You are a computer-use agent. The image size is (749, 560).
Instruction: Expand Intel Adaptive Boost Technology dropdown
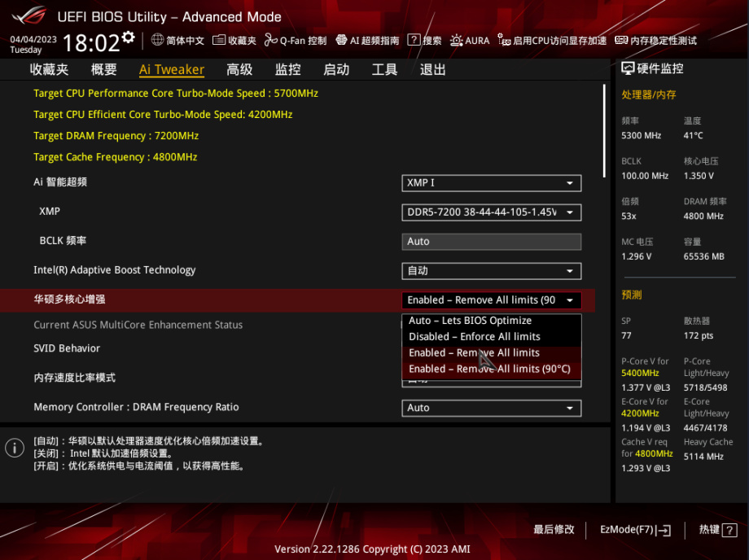point(492,271)
